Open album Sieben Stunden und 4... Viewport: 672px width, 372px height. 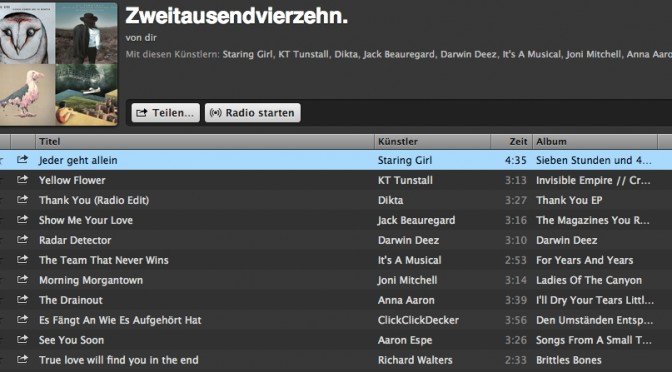coord(594,160)
